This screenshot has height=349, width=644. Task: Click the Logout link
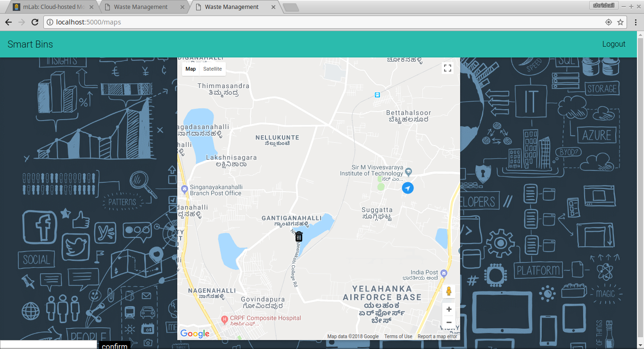point(614,44)
